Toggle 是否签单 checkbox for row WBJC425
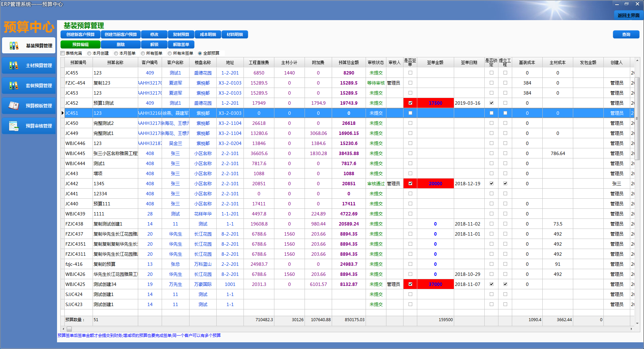Screen dimensions: 644x349 [410, 284]
